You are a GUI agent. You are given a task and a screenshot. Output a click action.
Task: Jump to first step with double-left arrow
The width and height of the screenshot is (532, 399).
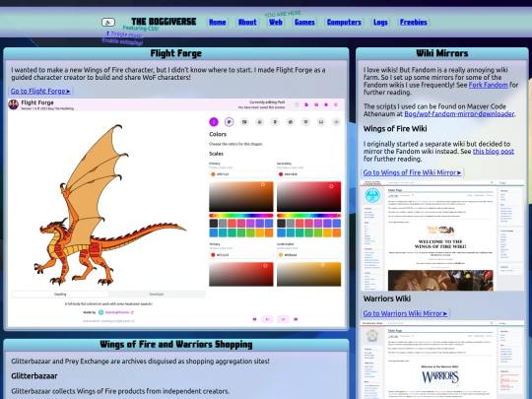pyautogui.click(x=254, y=319)
